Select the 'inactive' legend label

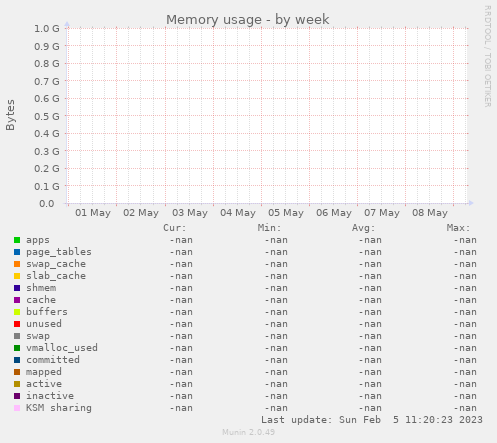[x=50, y=396]
